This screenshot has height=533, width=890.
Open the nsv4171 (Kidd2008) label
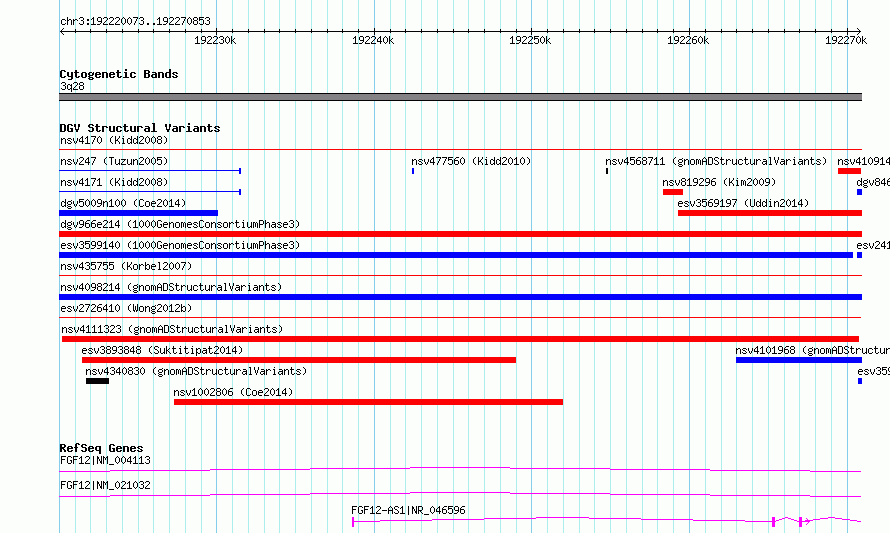coord(114,182)
